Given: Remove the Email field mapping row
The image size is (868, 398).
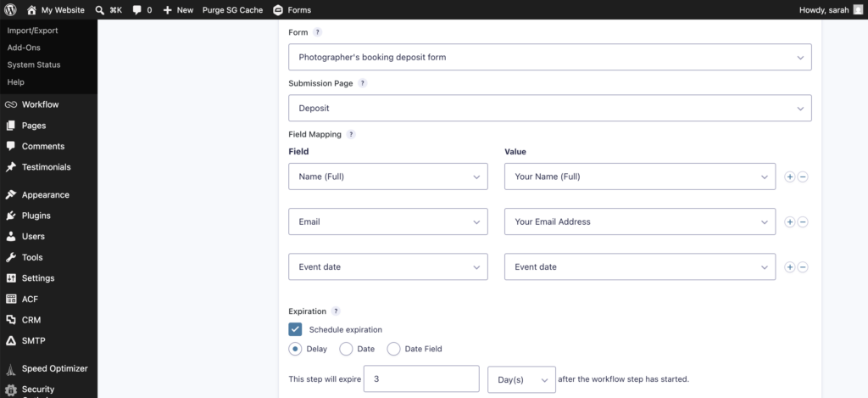Looking at the screenshot, I should coord(802,222).
